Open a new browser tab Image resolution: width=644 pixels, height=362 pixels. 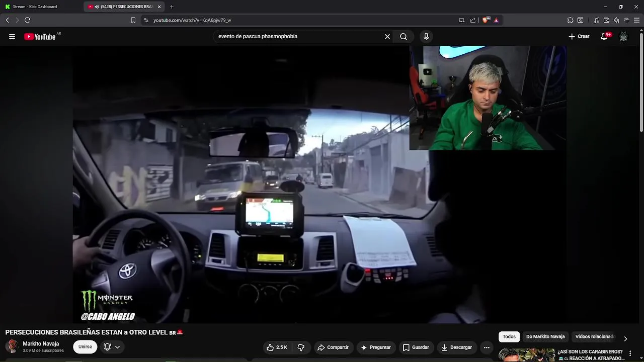point(172,7)
